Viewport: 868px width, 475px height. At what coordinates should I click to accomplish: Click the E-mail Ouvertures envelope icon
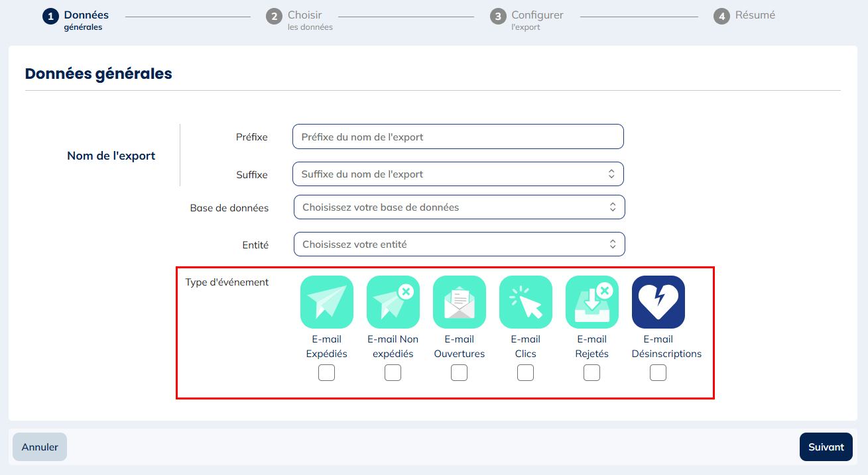pos(459,302)
